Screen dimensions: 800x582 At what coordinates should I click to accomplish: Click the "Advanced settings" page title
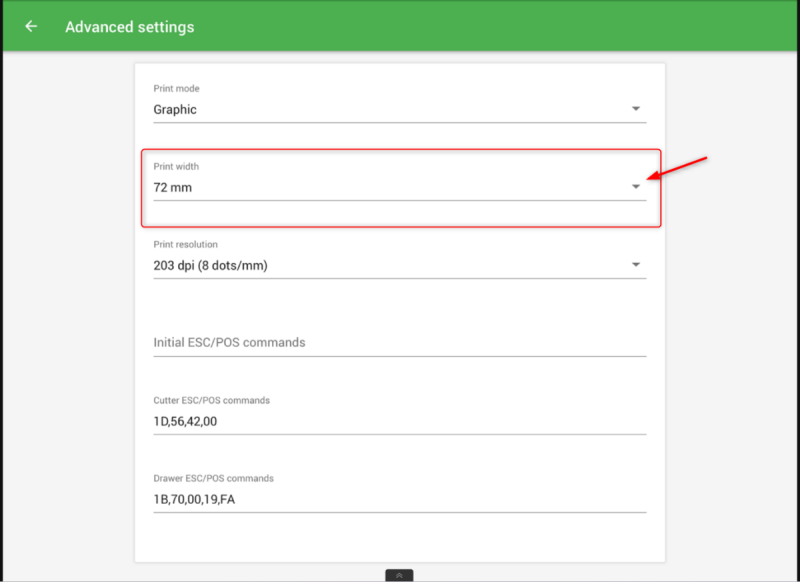pyautogui.click(x=130, y=27)
